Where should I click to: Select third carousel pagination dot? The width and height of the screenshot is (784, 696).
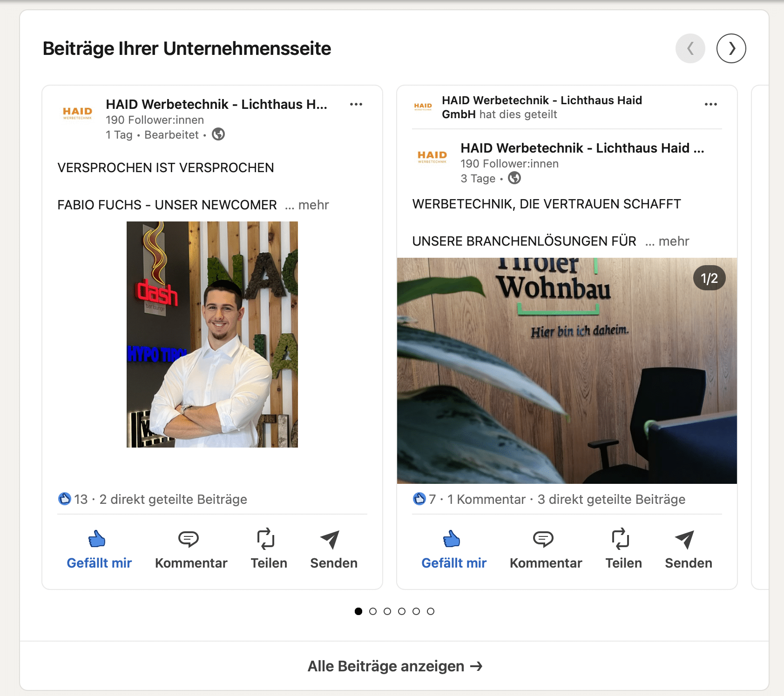387,611
